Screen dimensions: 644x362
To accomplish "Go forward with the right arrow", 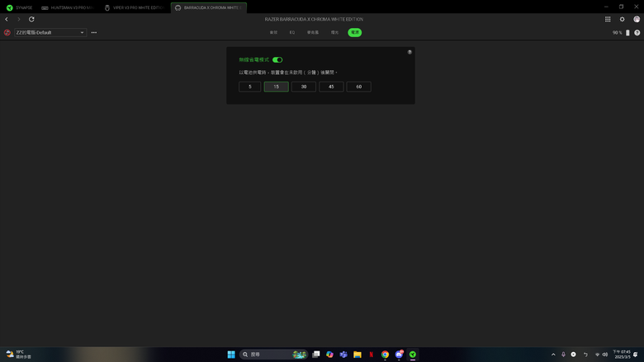I will coord(18,19).
